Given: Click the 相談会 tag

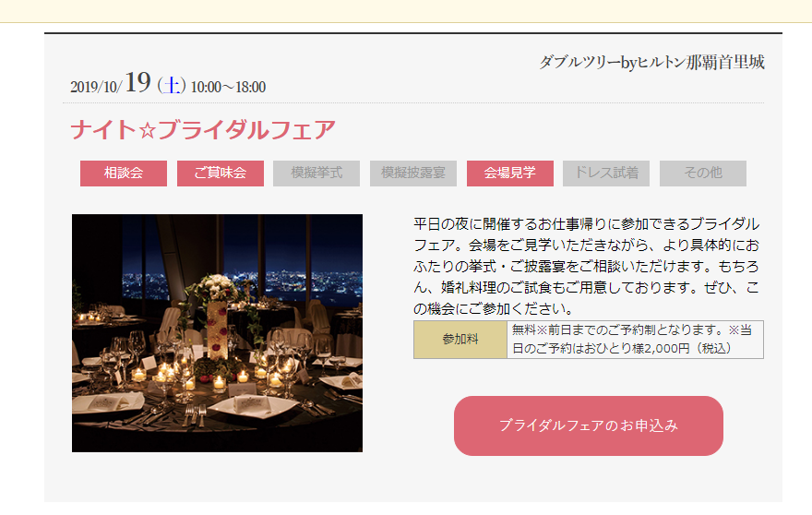Looking at the screenshot, I should [x=124, y=173].
